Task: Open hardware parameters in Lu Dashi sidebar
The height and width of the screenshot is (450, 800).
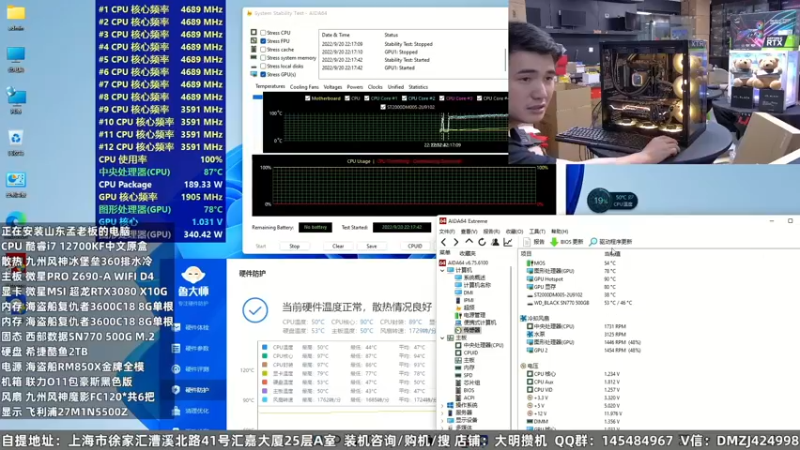Action: pyautogui.click(x=192, y=348)
